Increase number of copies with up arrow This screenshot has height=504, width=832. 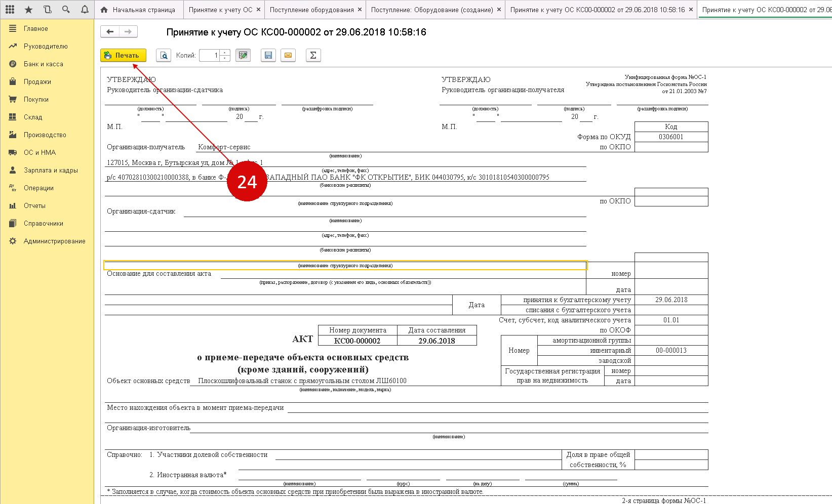click(225, 52)
